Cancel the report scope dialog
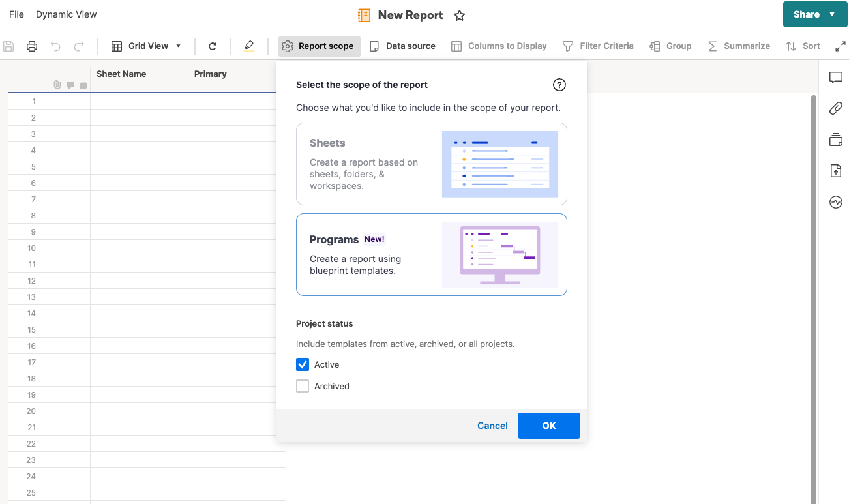This screenshot has width=849, height=504. click(x=492, y=425)
